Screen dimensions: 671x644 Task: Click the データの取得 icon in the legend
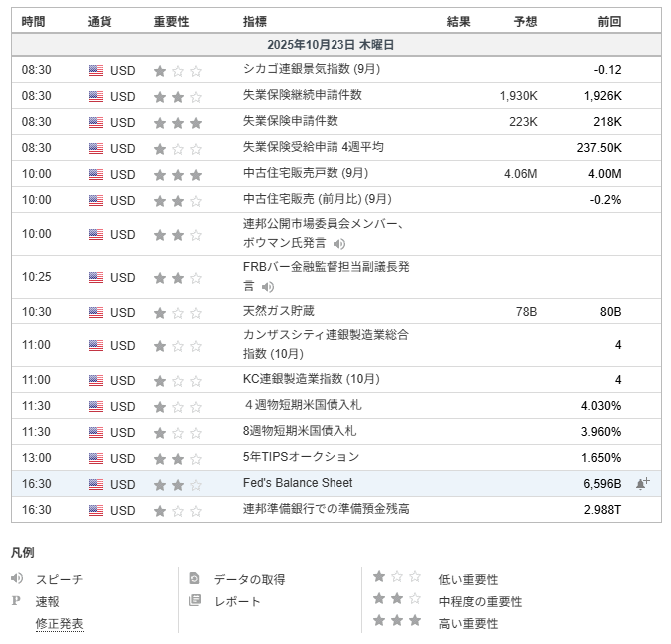195,579
